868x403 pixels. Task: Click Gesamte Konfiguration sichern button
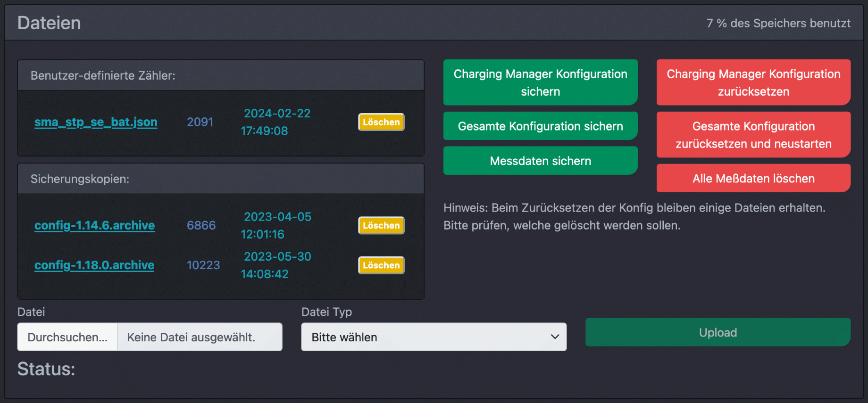click(540, 126)
